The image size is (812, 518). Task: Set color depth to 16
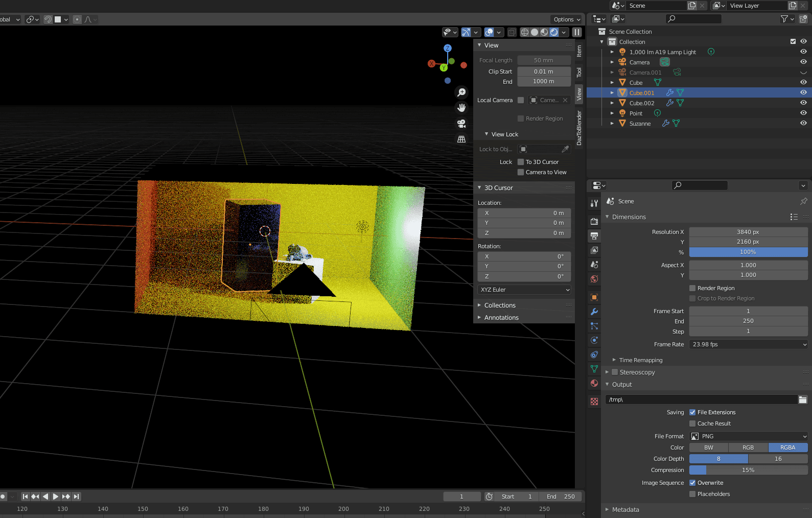click(778, 459)
